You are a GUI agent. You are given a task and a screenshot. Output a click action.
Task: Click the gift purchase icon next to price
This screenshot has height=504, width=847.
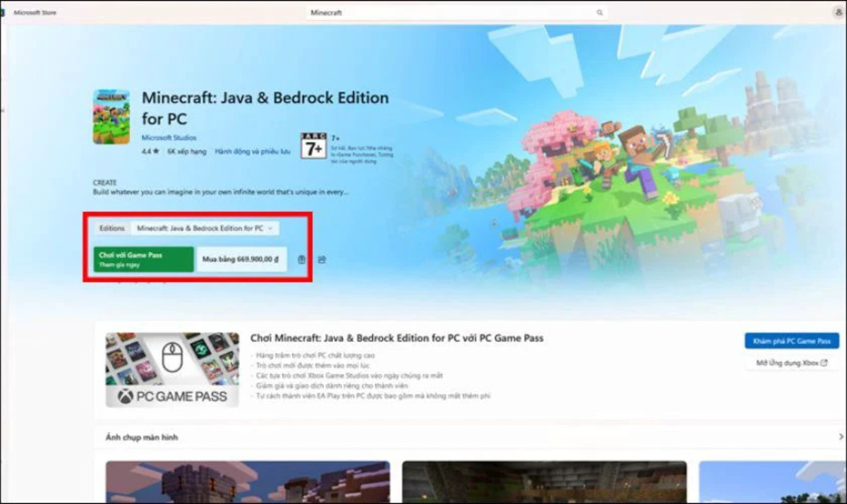pyautogui.click(x=301, y=259)
